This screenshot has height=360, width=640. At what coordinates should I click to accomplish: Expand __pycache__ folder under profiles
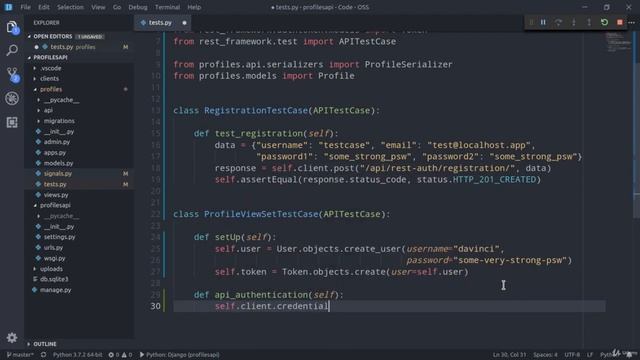[61, 100]
